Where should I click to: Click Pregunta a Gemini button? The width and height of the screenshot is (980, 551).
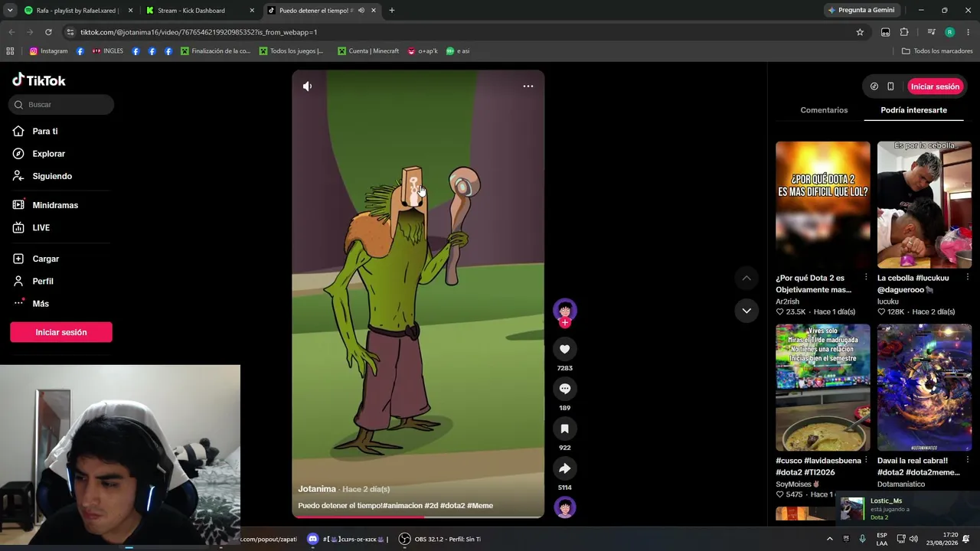[x=861, y=11]
